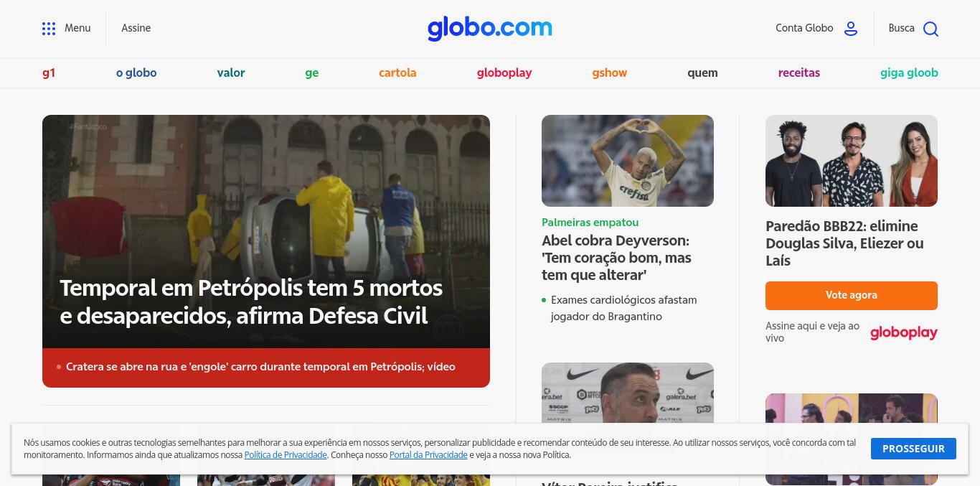Open the ge sports tab
This screenshot has height=486, width=980.
point(311,73)
